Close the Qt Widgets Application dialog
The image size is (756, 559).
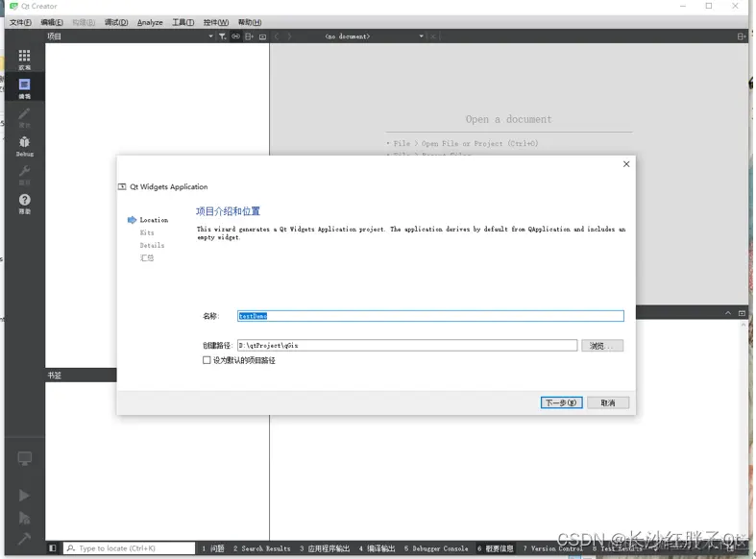coord(626,164)
